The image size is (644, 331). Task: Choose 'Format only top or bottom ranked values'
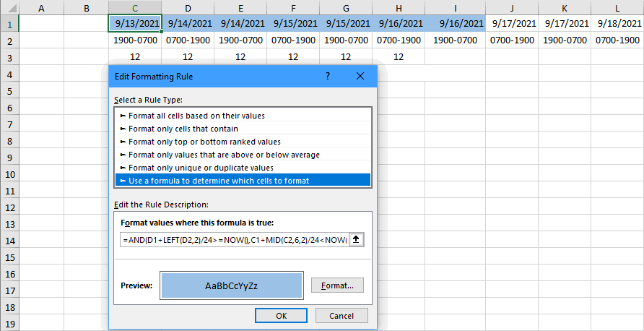click(243, 142)
